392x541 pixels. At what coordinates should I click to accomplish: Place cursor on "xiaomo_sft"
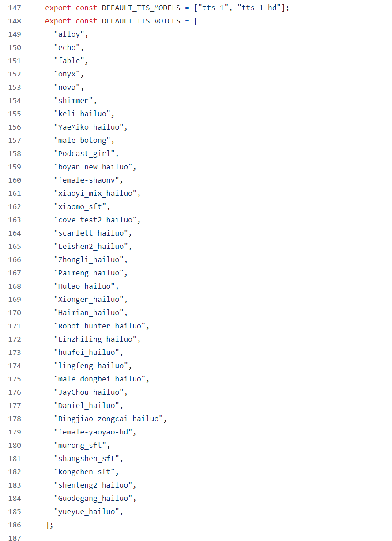[81, 207]
